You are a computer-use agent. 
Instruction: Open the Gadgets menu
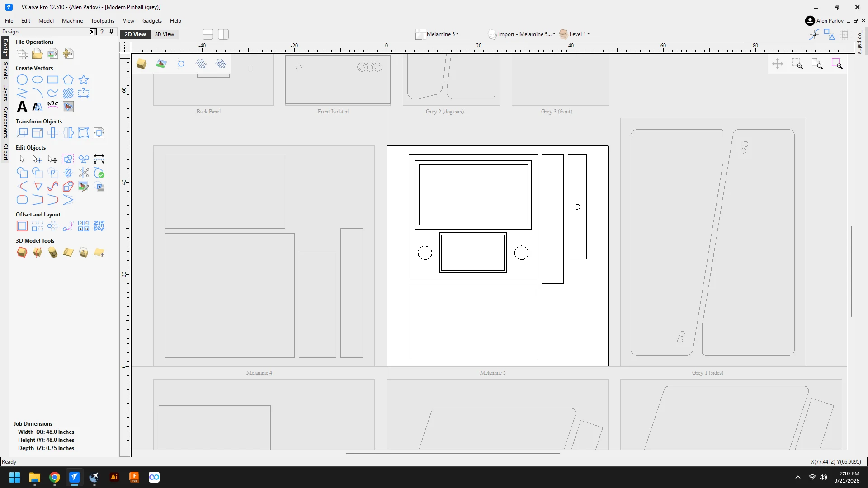pos(152,21)
